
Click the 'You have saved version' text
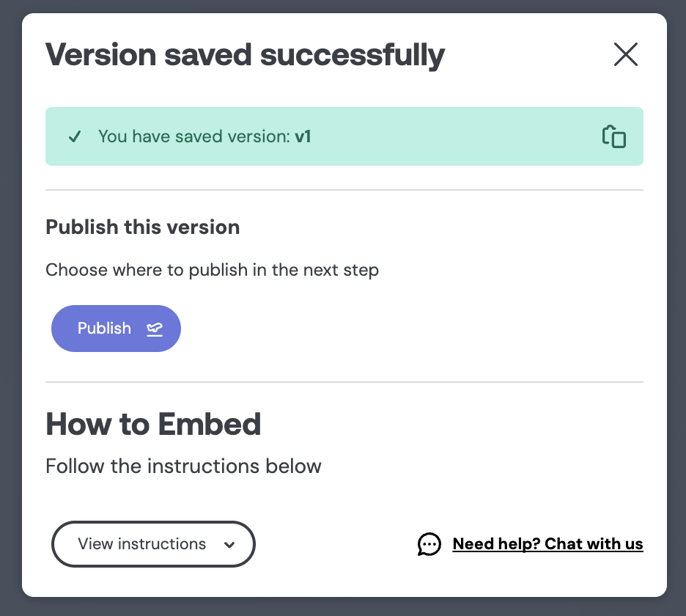[193, 136]
